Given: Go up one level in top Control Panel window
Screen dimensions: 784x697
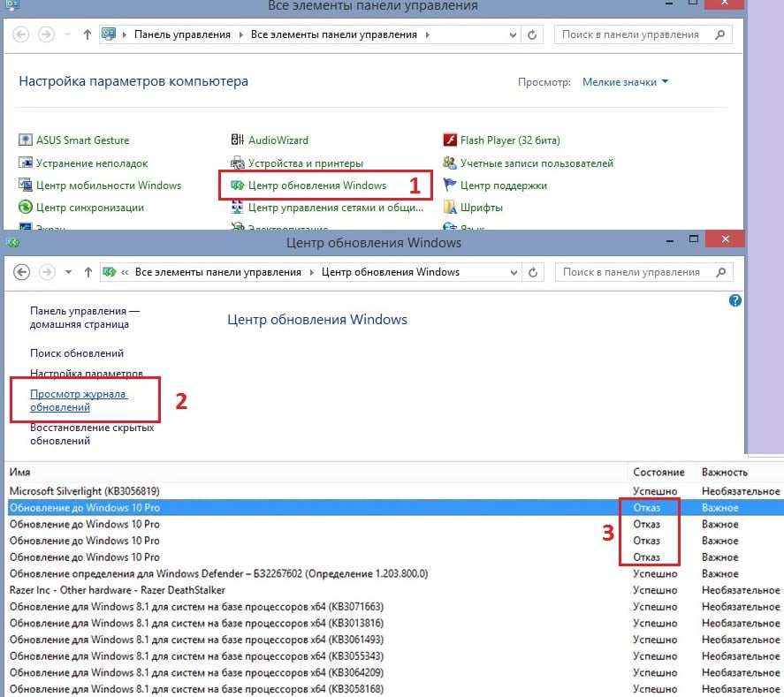Looking at the screenshot, I should pyautogui.click(x=88, y=34).
